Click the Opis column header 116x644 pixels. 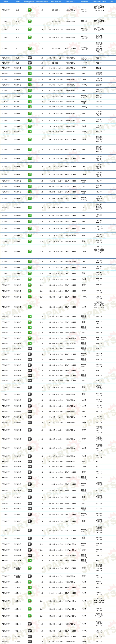(x=111, y=1)
